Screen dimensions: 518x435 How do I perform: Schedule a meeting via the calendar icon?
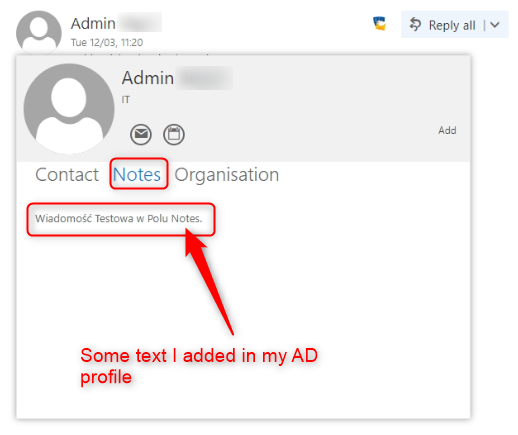174,134
